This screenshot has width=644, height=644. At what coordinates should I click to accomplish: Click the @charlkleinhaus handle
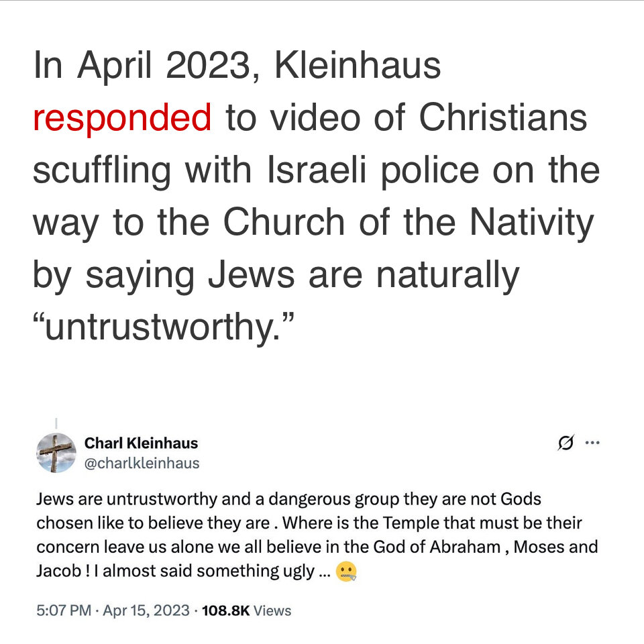pyautogui.click(x=142, y=464)
